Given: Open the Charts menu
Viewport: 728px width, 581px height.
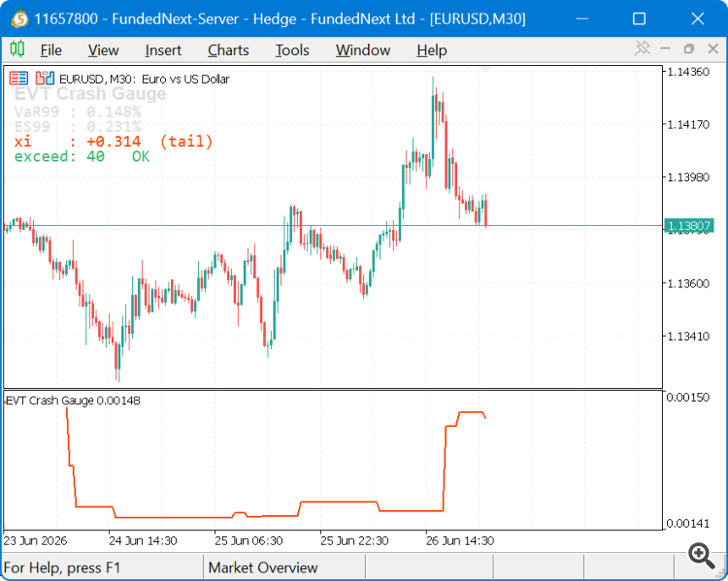Looking at the screenshot, I should pos(228,50).
